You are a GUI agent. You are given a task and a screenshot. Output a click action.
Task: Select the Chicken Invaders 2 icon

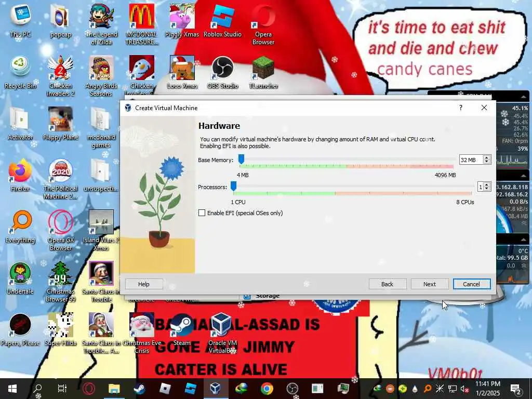click(60, 76)
